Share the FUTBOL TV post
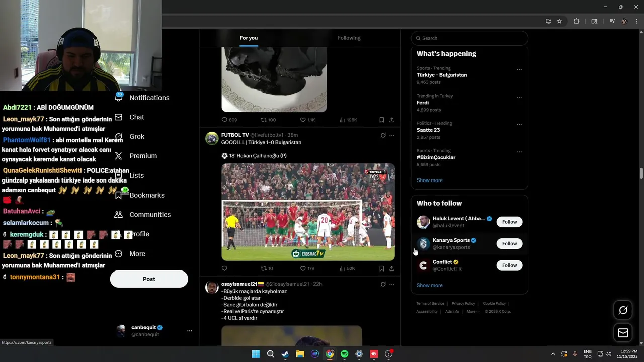 [392, 268]
